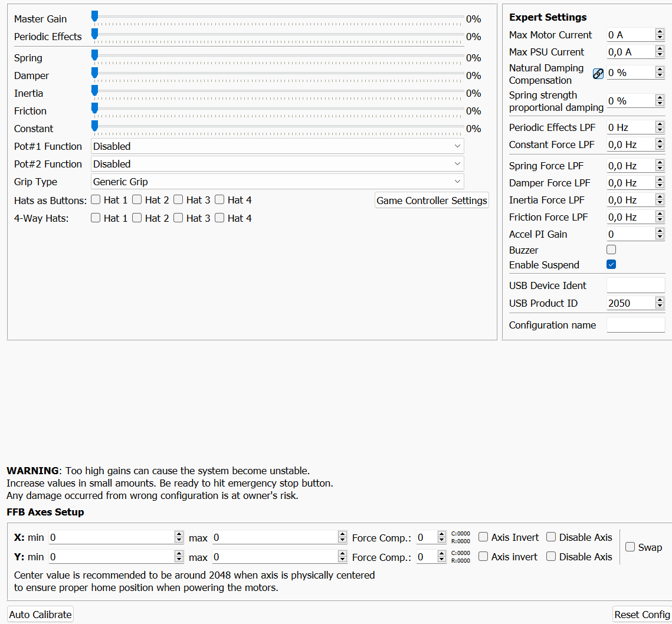This screenshot has width=672, height=624.
Task: Increase Natural Damping Compensation with up arrow
Action: 660,70
